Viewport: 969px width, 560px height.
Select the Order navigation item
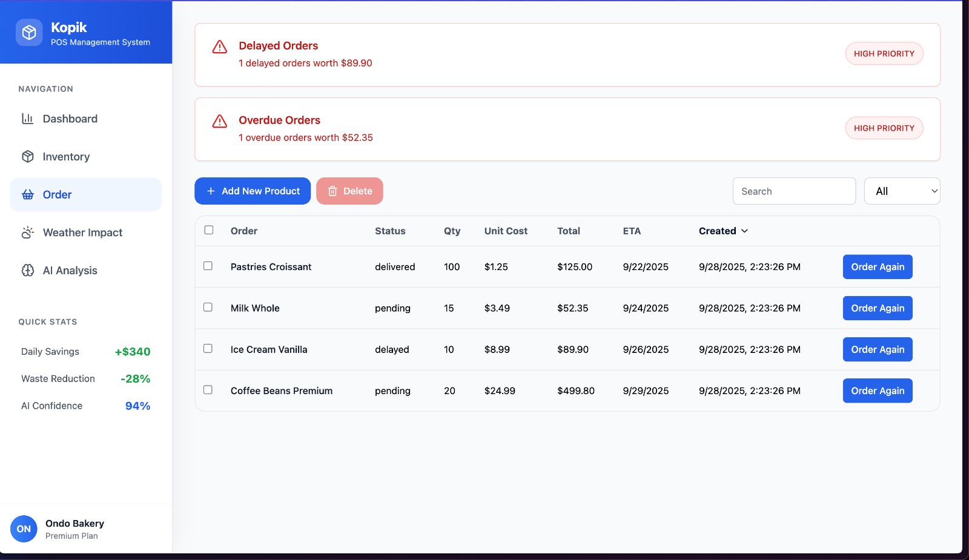tap(86, 194)
